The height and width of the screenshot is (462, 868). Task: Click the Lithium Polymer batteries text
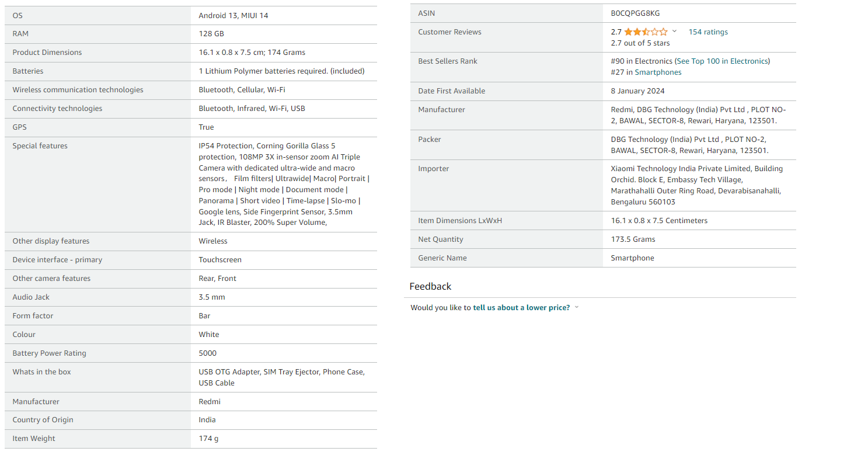(281, 71)
